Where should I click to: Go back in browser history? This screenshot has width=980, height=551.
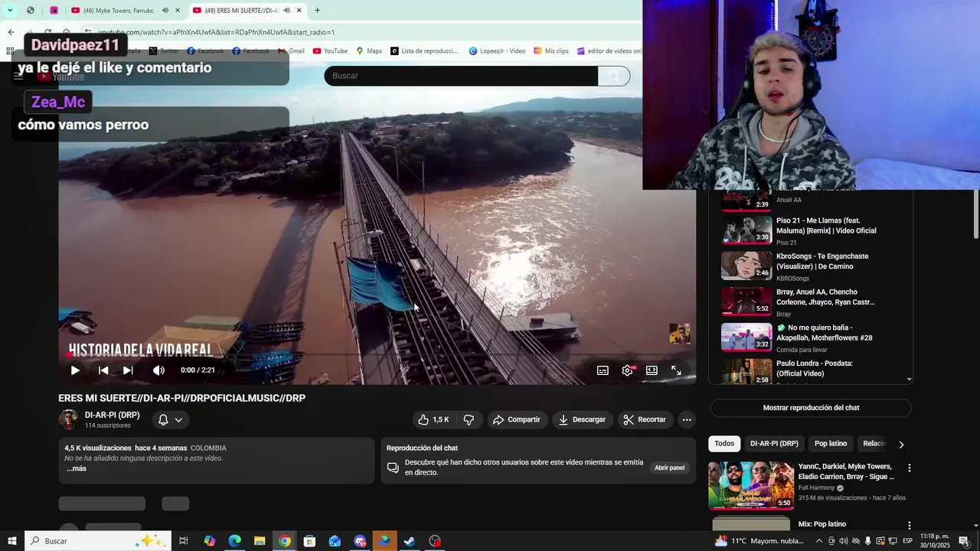tap(11, 32)
